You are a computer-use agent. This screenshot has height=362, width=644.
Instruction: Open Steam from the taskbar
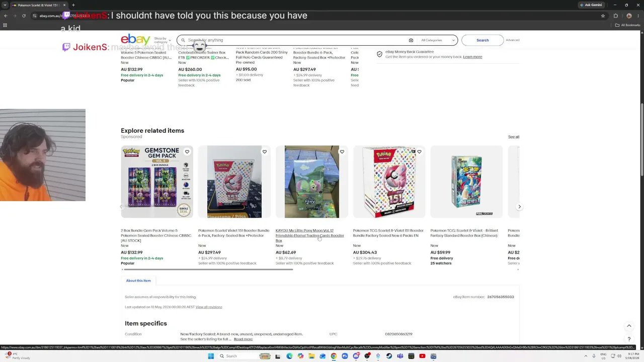pyautogui.click(x=389, y=356)
